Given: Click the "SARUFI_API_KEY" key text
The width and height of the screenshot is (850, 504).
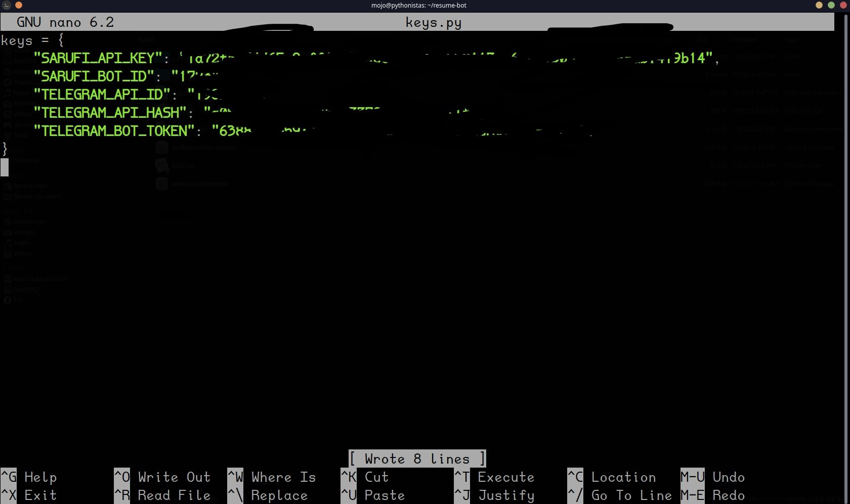Looking at the screenshot, I should click(98, 58).
